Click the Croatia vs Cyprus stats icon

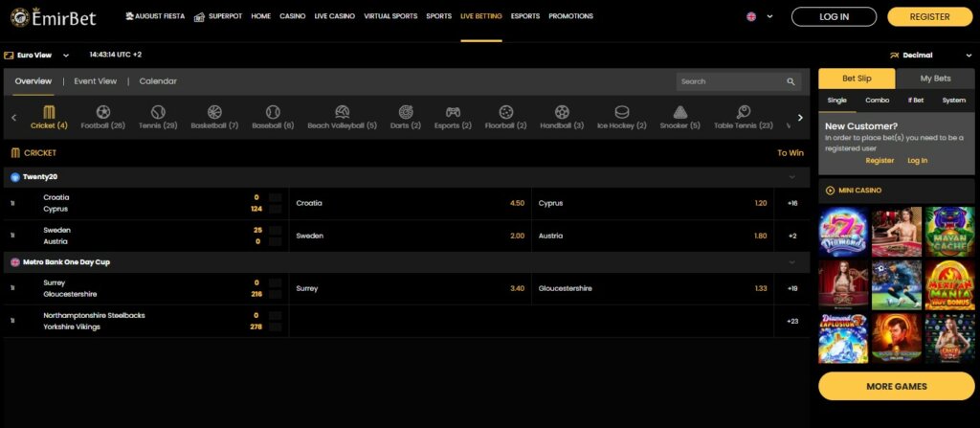(x=11, y=203)
